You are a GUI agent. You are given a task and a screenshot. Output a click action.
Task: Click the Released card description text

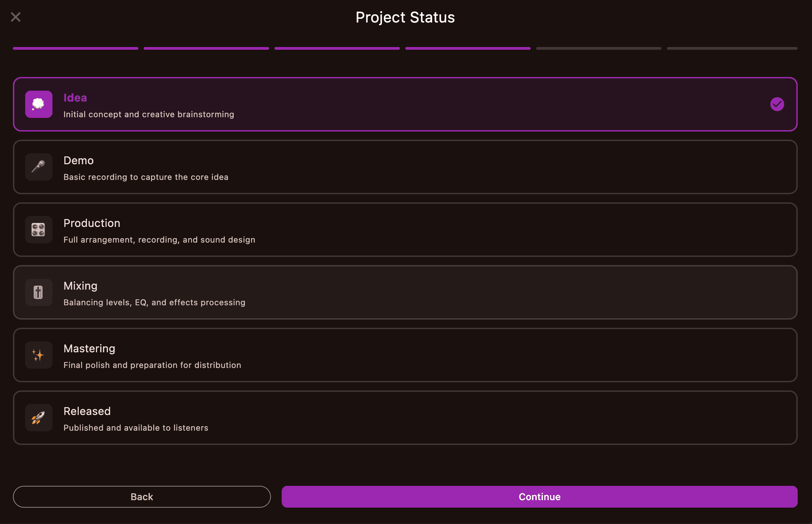tap(136, 428)
